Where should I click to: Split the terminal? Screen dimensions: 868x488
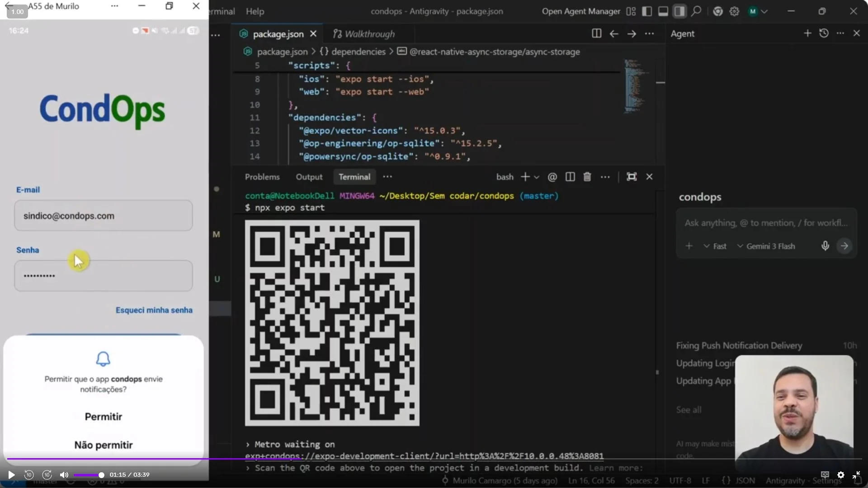(x=570, y=177)
